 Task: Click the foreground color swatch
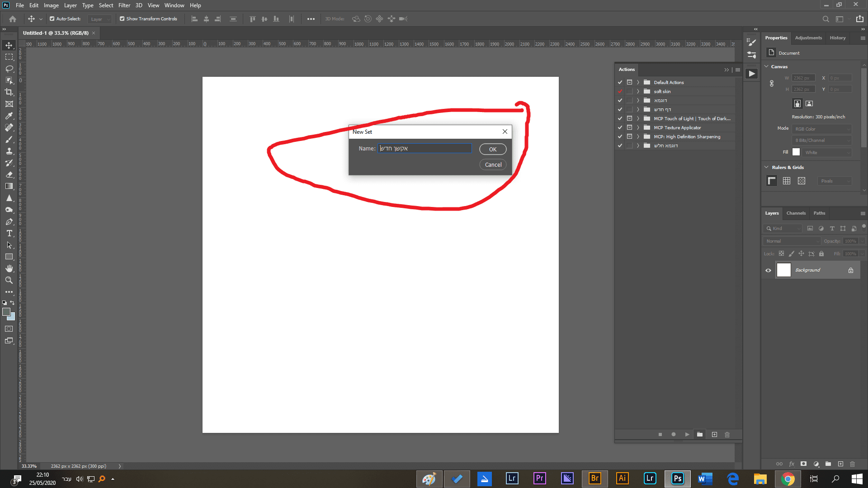pos(6,312)
